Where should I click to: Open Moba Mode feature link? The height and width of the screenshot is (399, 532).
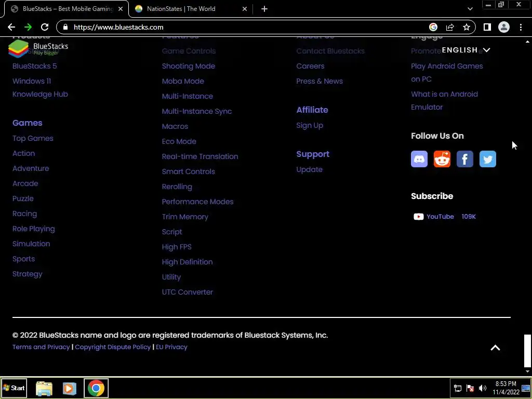click(x=183, y=81)
